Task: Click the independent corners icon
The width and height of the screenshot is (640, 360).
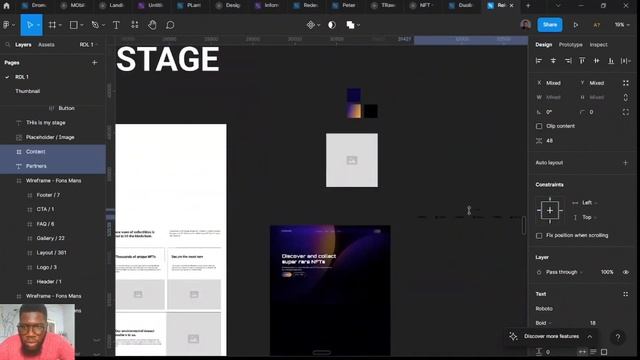Action: point(626,112)
